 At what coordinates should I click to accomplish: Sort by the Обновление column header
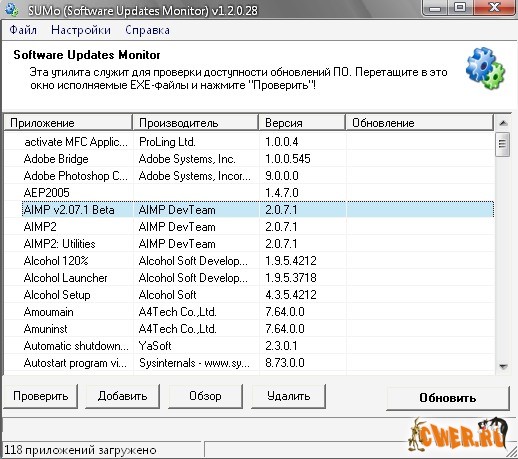pos(419,123)
